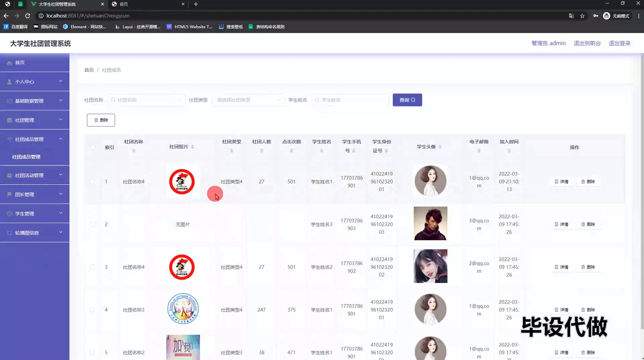Click 退出到前台 link
This screenshot has width=644, height=360.
tap(587, 43)
